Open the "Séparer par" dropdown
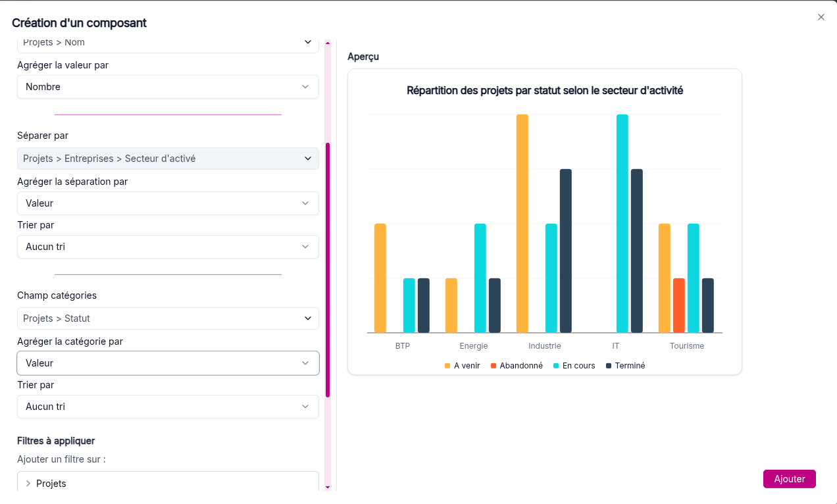The height and width of the screenshot is (504, 837). (x=168, y=158)
